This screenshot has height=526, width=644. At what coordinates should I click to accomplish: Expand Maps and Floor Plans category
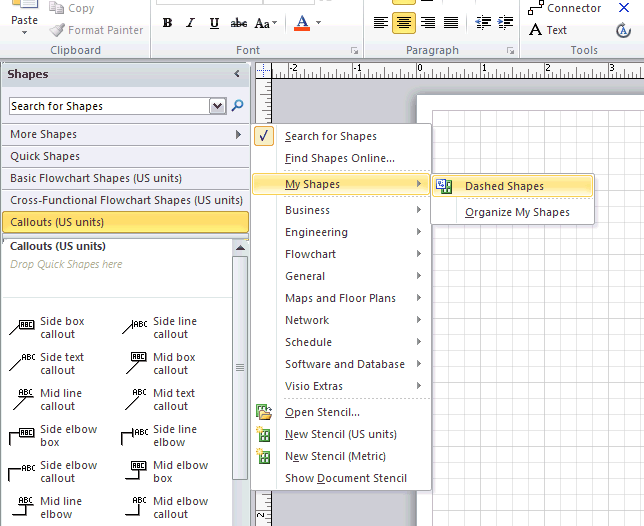(x=342, y=298)
